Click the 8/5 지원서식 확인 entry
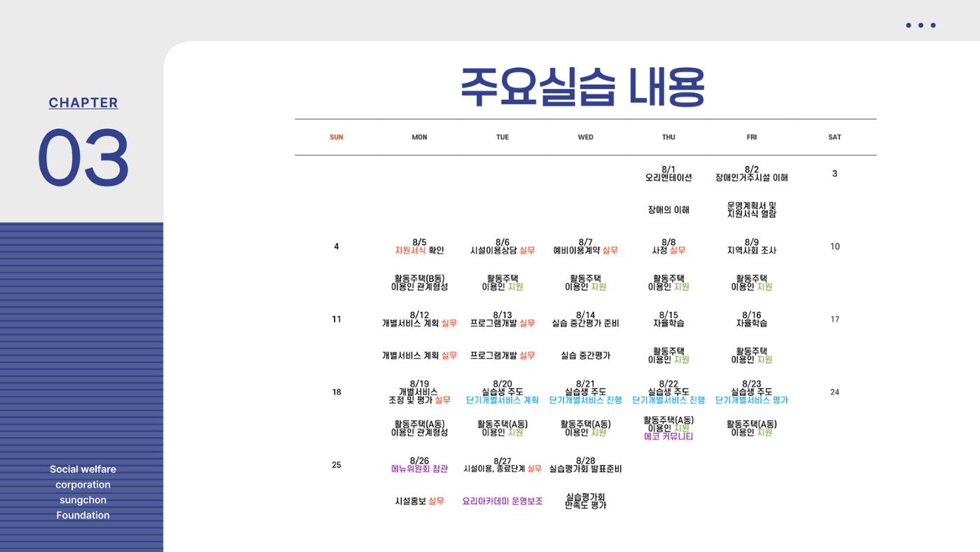Image resolution: width=980 pixels, height=552 pixels. point(419,247)
